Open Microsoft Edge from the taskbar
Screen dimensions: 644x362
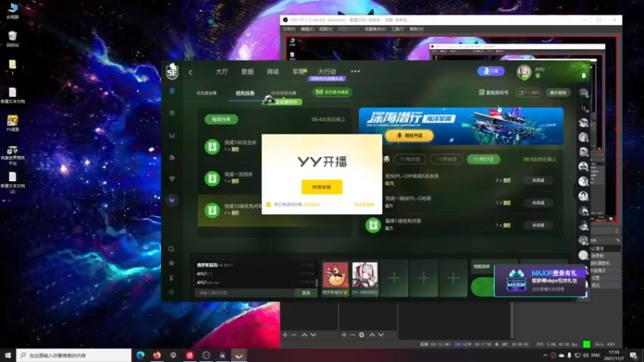[140, 355]
